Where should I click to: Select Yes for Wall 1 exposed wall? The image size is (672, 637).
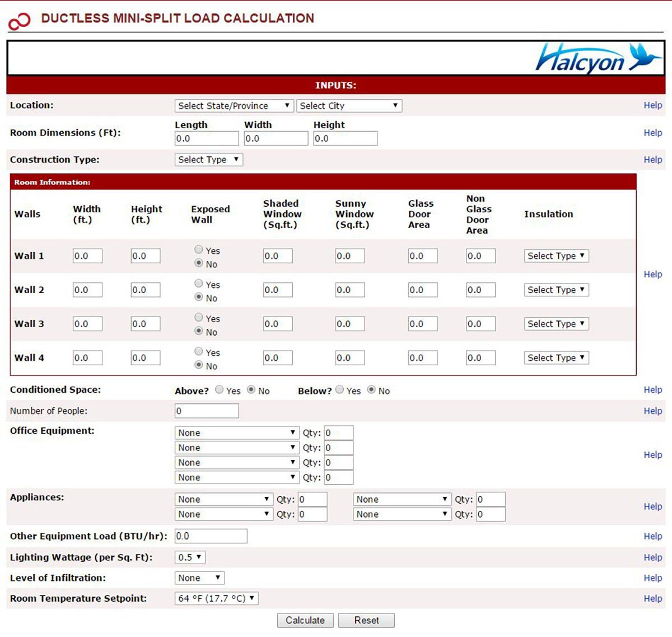198,249
